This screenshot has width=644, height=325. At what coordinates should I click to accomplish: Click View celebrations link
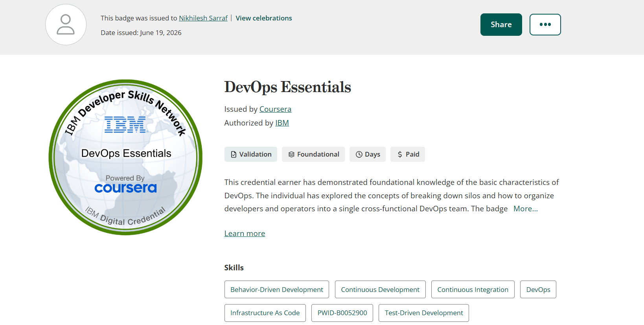click(264, 18)
